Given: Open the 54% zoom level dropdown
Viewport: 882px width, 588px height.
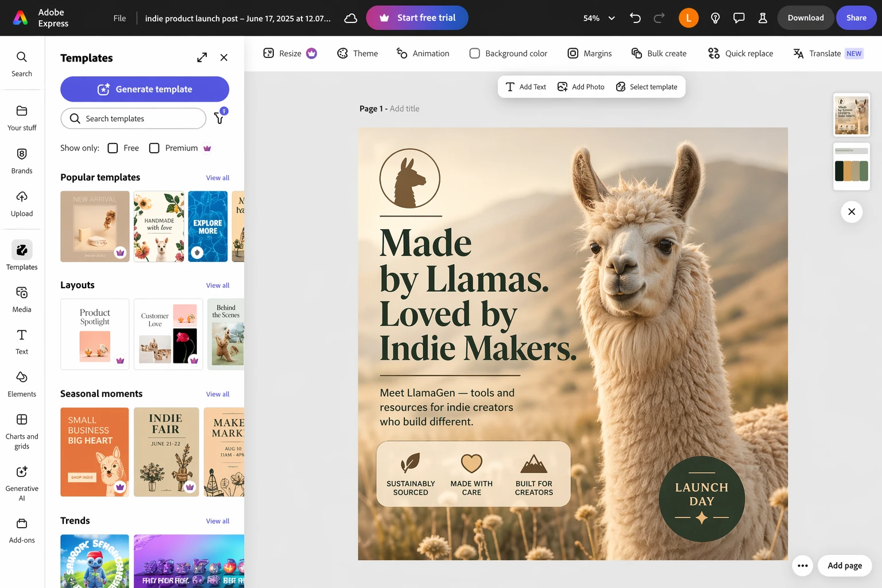Looking at the screenshot, I should click(599, 18).
